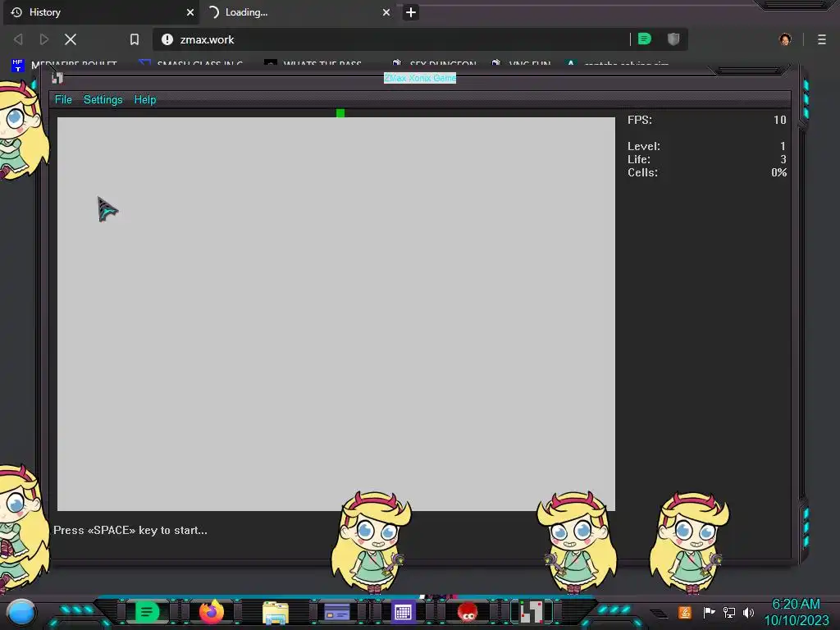Open the File menu in Xonix game

click(x=63, y=99)
